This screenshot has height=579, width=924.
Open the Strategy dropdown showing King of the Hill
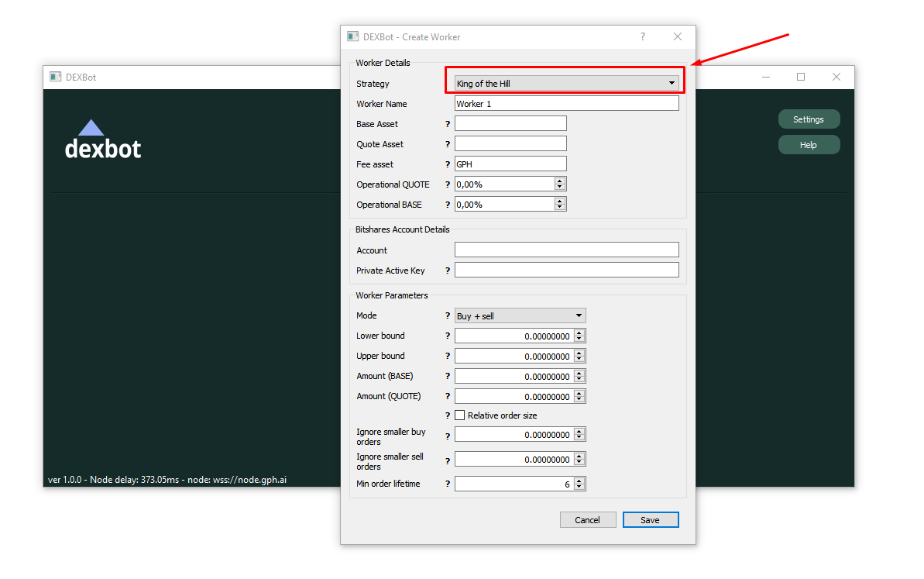click(566, 83)
